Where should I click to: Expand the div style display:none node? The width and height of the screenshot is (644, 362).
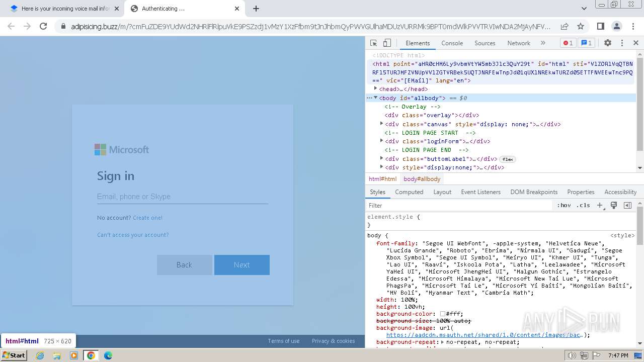point(381,167)
